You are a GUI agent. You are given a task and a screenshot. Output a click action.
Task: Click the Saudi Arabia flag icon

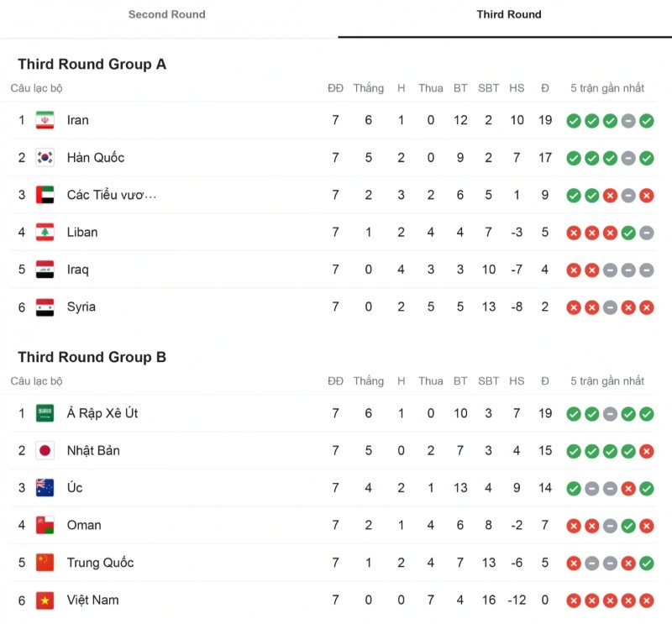(x=45, y=413)
